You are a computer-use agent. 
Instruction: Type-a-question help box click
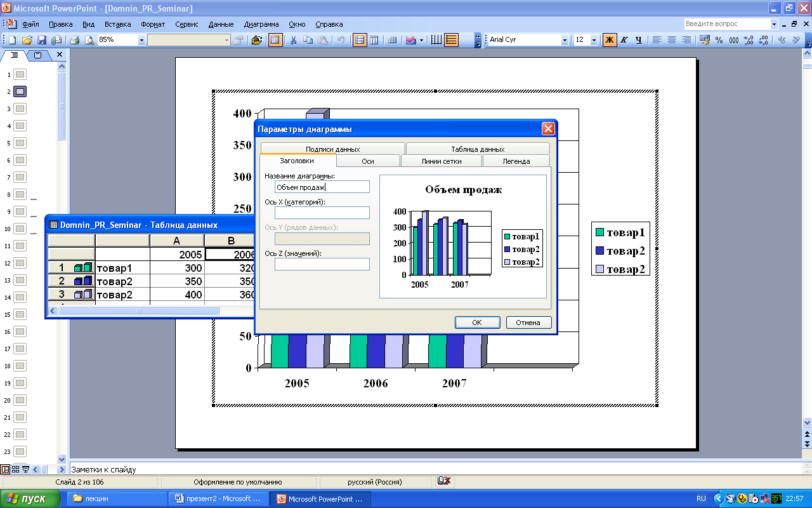(x=727, y=24)
